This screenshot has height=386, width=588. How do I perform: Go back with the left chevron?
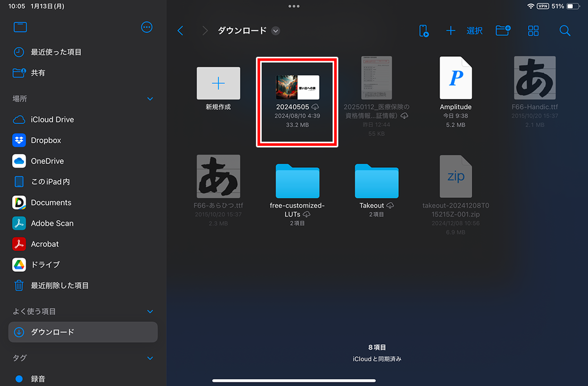180,30
